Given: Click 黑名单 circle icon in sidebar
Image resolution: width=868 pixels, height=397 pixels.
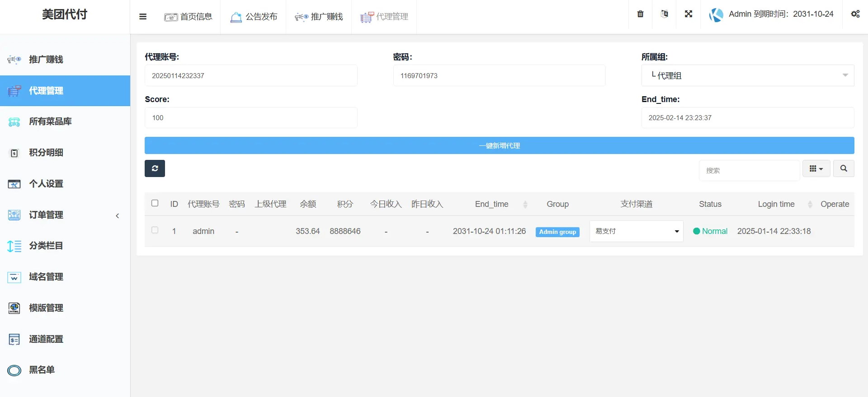Looking at the screenshot, I should pyautogui.click(x=14, y=370).
